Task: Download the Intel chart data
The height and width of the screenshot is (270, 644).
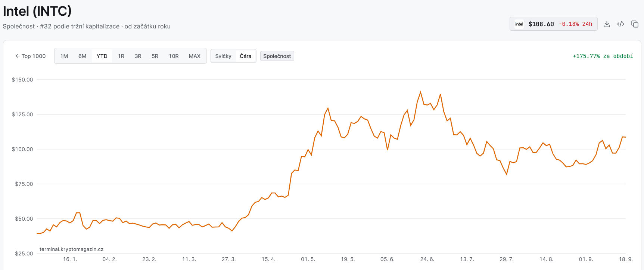Action: tap(607, 24)
